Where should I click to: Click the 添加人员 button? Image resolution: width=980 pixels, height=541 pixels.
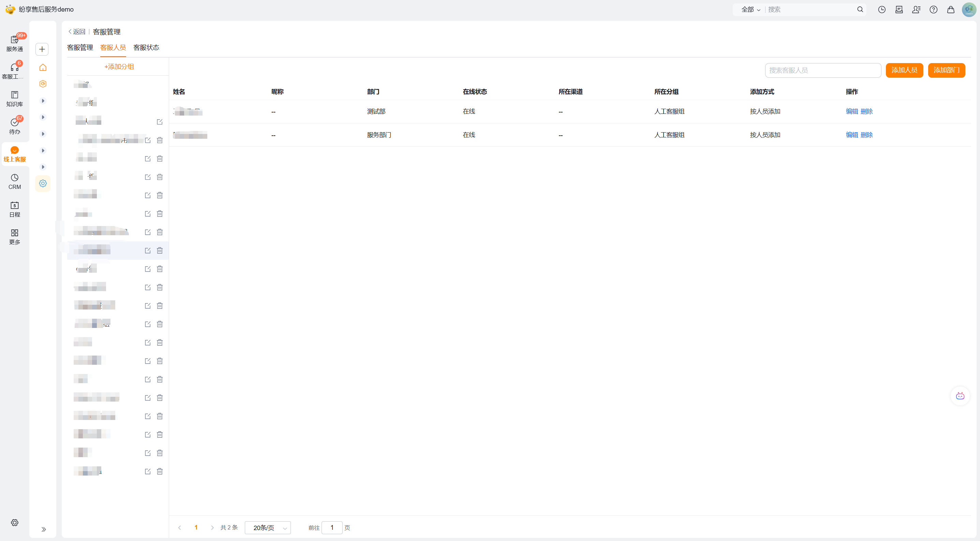point(904,70)
